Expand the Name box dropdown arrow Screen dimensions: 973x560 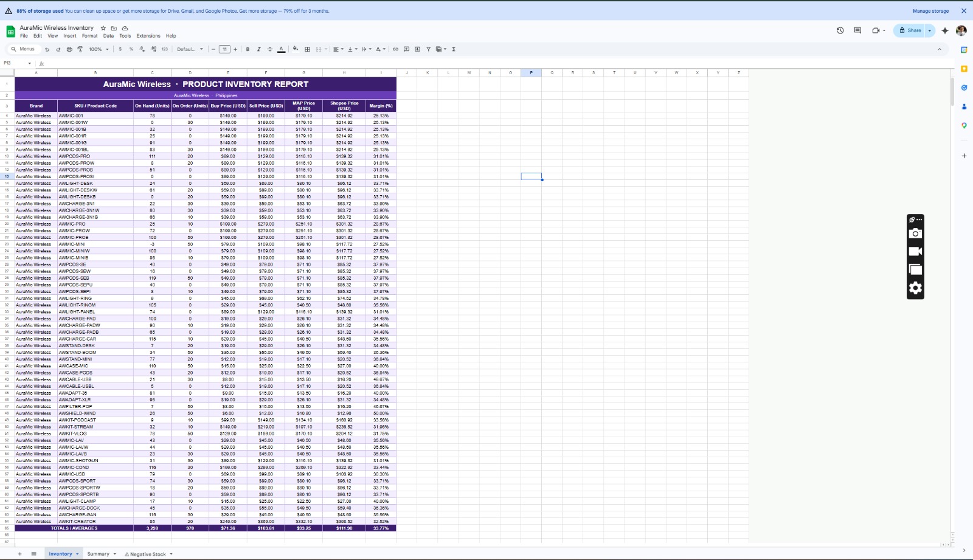(x=29, y=63)
